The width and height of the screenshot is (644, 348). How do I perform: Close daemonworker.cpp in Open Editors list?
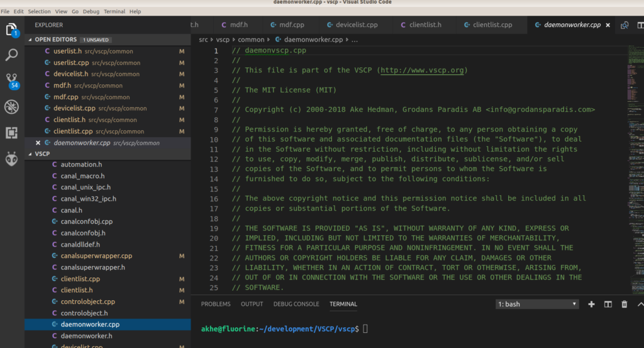pos(38,143)
